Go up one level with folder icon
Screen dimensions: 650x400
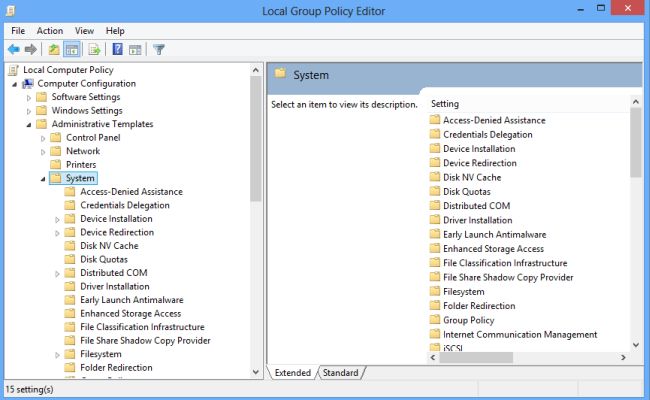pyautogui.click(x=54, y=50)
